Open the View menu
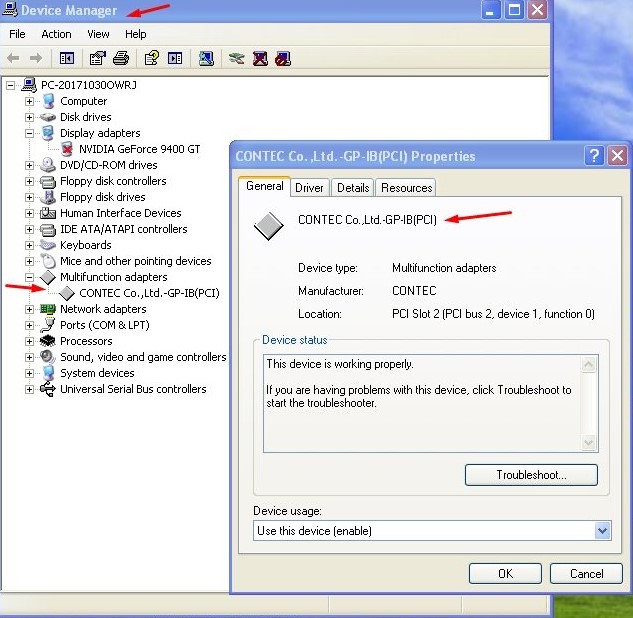The image size is (633, 618). point(98,34)
